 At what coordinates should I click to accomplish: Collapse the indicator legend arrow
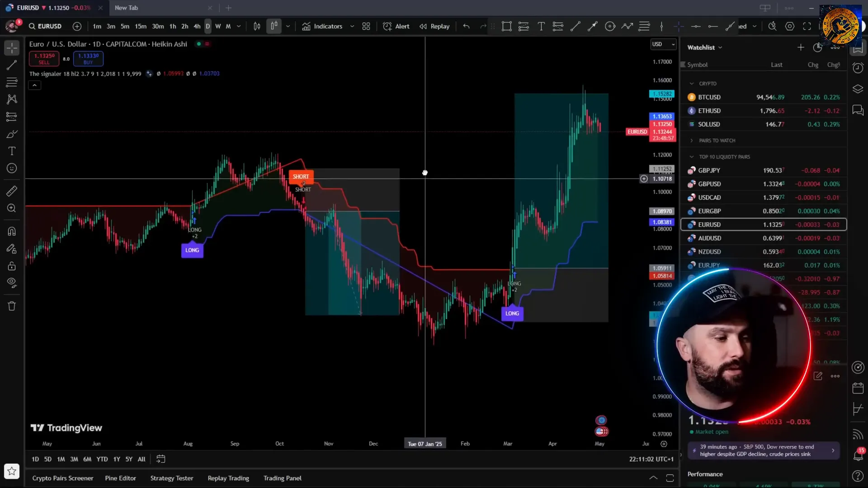(x=34, y=85)
